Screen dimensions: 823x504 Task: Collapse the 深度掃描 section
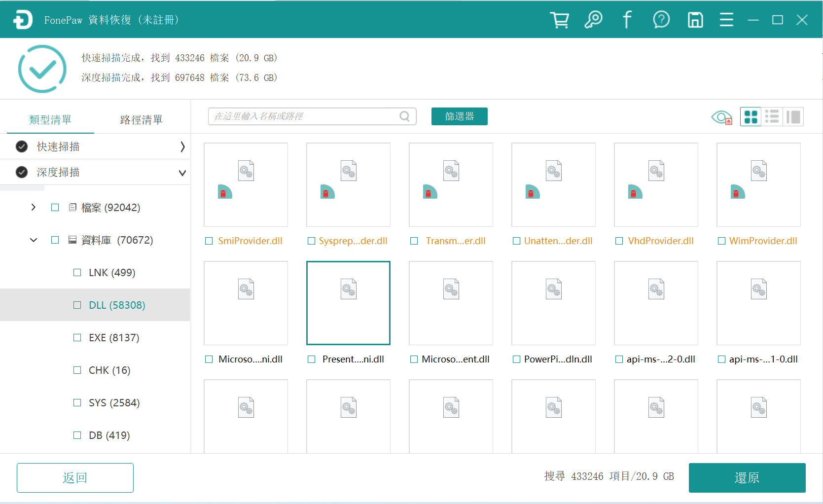[182, 172]
